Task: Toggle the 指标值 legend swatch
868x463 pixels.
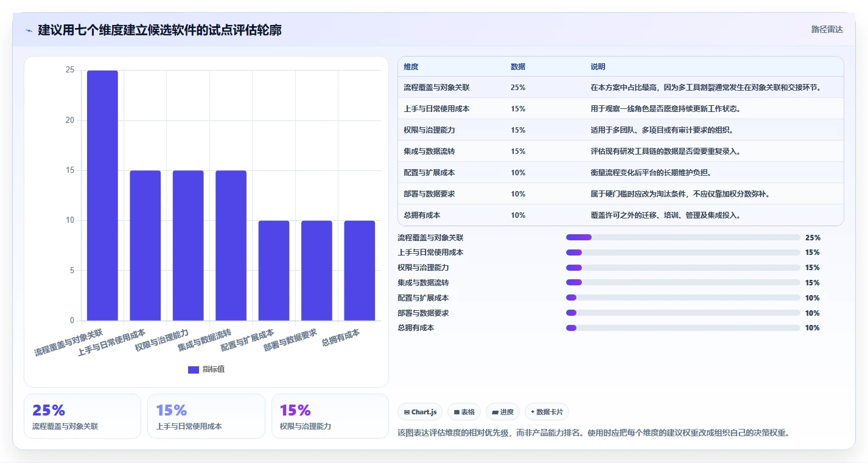Action: (x=194, y=369)
